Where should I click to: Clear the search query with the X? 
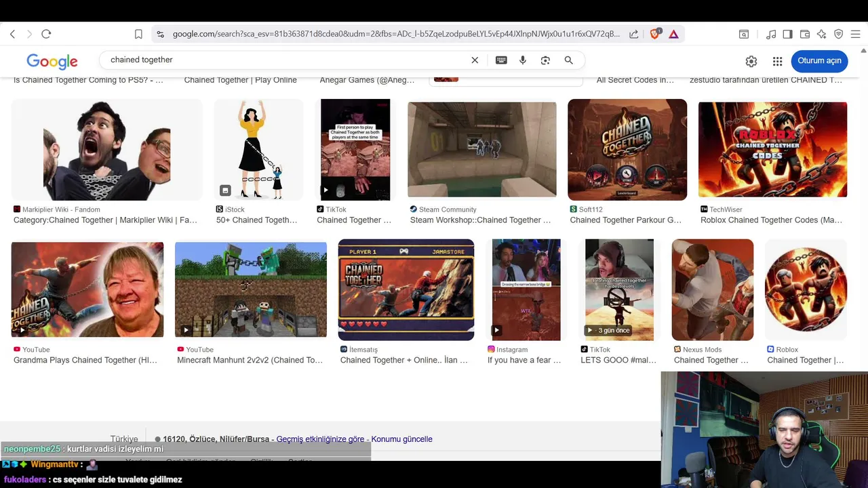coord(475,60)
